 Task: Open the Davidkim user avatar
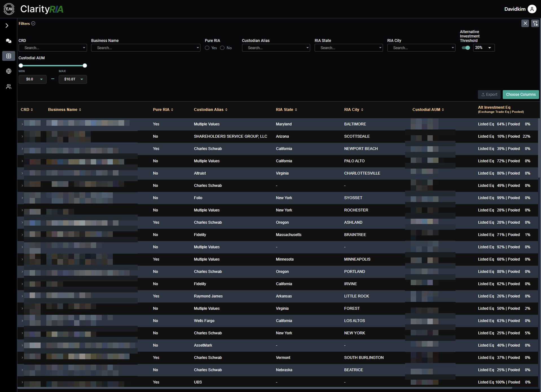coord(532,9)
